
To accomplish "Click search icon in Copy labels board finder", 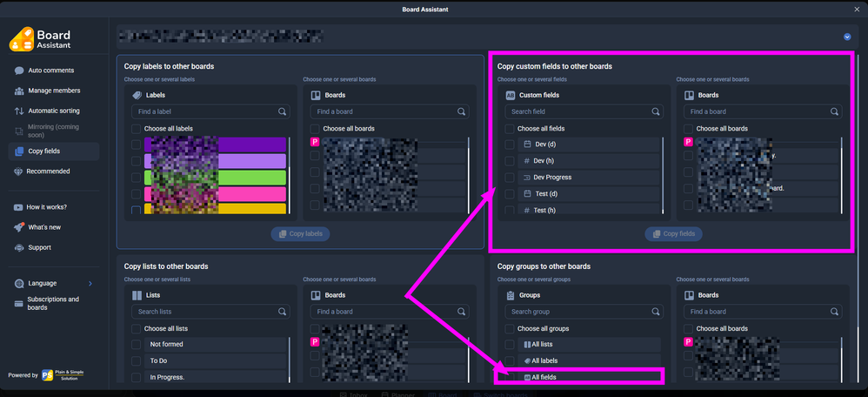I will [461, 111].
